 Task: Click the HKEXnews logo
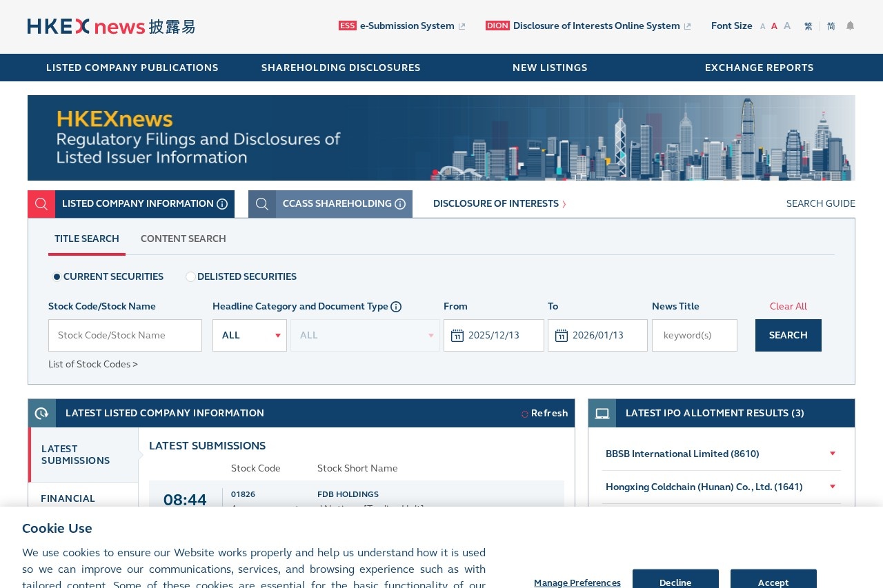pos(111,27)
